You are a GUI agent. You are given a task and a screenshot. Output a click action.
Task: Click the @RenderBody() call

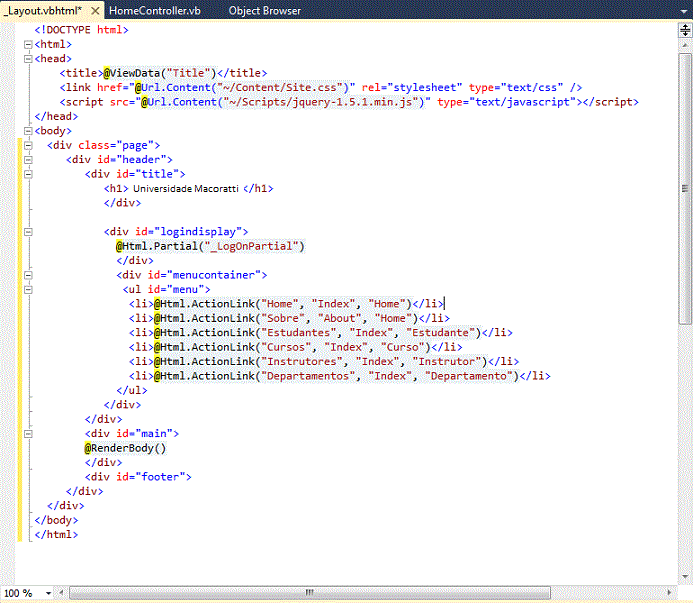126,448
